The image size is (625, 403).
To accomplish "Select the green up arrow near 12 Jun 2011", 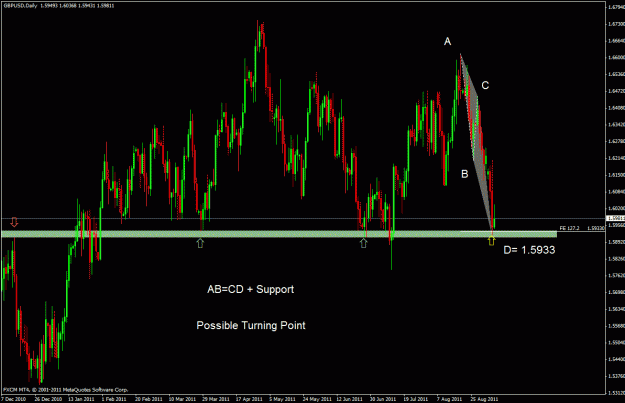I will point(363,243).
